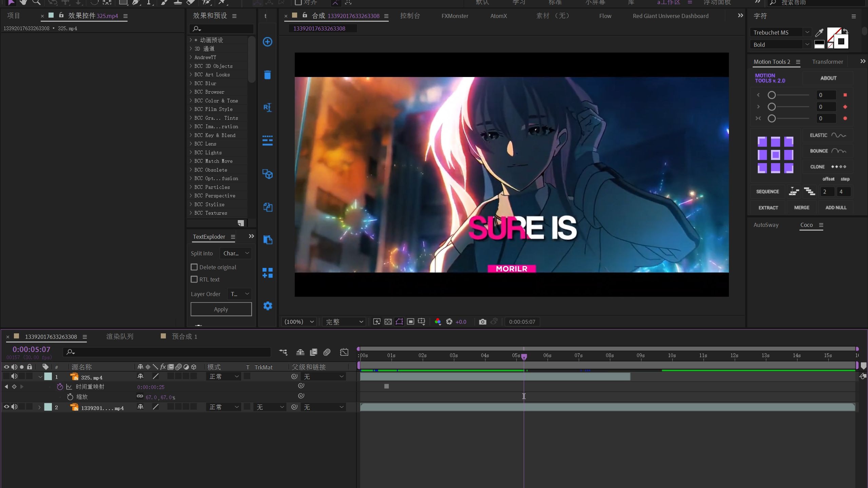
Task: Reset exposure using the aperture icon
Action: pyautogui.click(x=449, y=321)
